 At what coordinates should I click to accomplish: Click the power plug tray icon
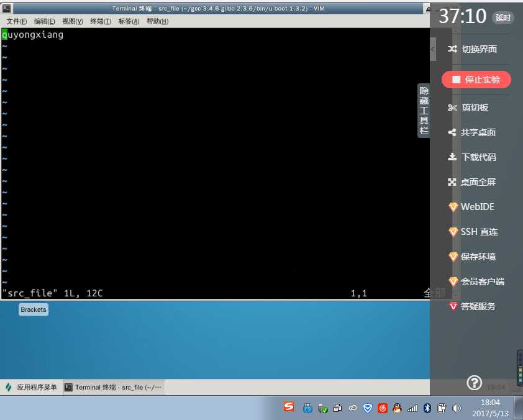tap(442, 408)
